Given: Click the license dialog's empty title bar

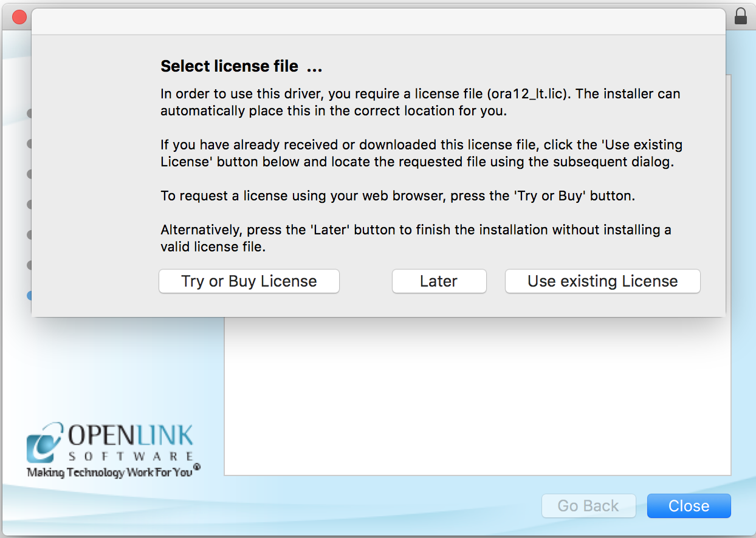Looking at the screenshot, I should 378,22.
